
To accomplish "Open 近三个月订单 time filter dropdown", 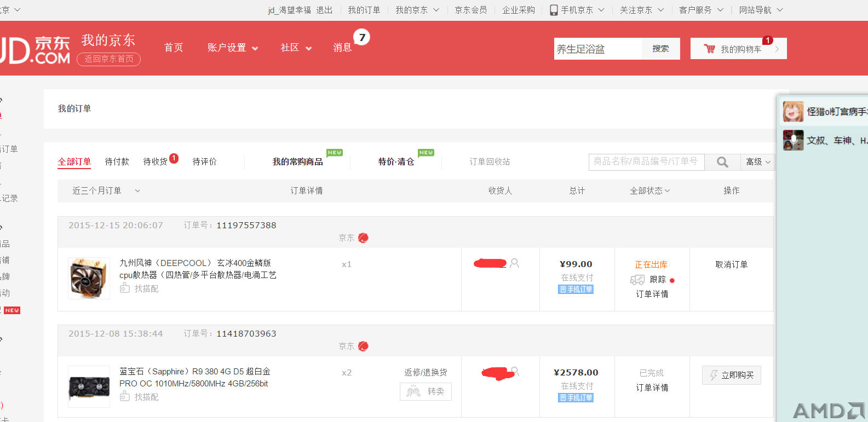I will [106, 190].
